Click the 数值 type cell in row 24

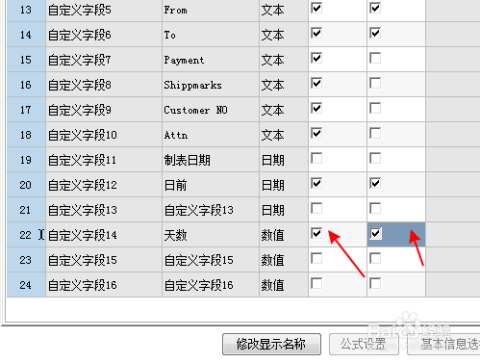pyautogui.click(x=284, y=285)
